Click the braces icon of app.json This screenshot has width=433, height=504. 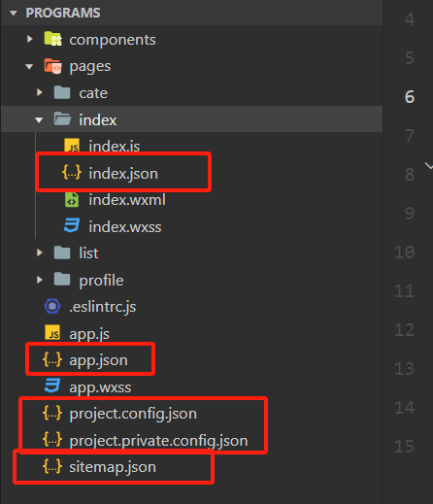[x=52, y=359]
